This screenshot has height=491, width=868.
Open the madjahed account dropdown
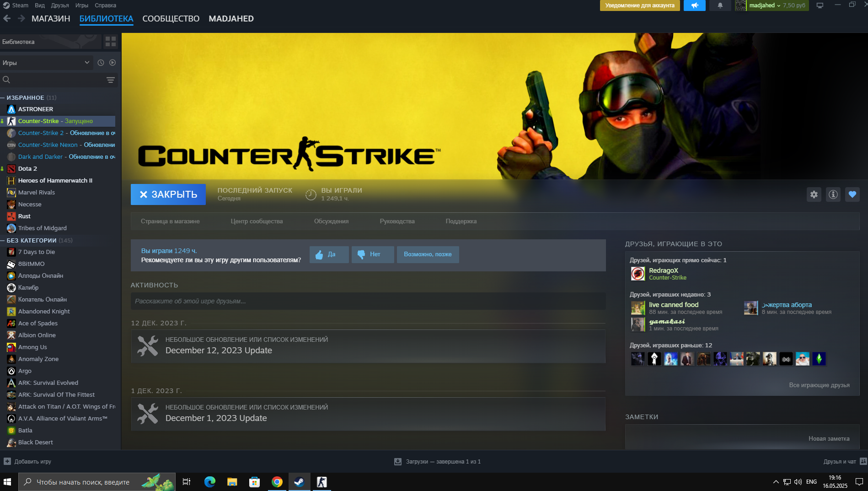764,5
